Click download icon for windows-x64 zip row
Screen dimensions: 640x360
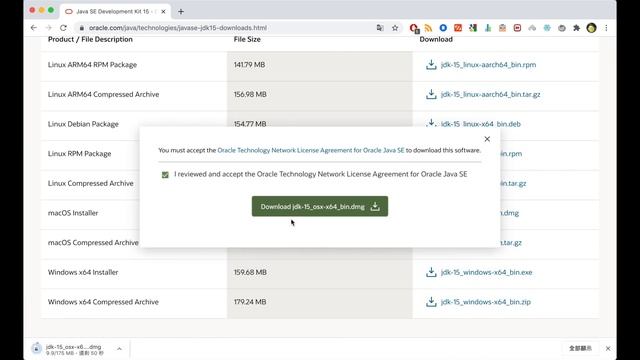(431, 302)
